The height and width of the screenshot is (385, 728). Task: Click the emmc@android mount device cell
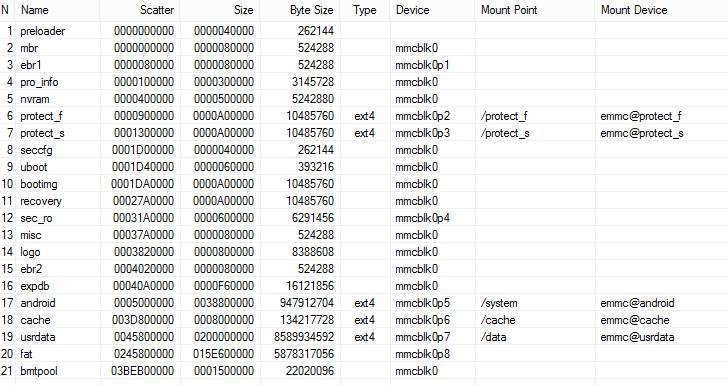coord(637,303)
